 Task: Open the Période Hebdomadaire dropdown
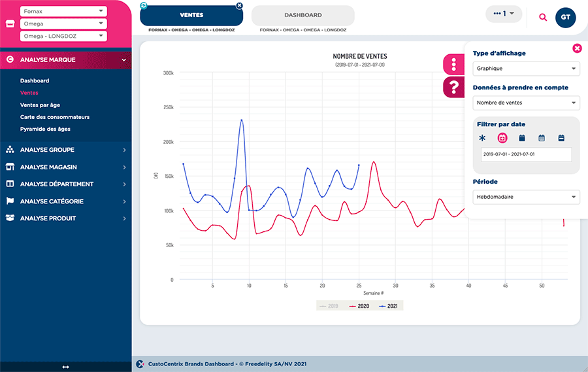(526, 197)
